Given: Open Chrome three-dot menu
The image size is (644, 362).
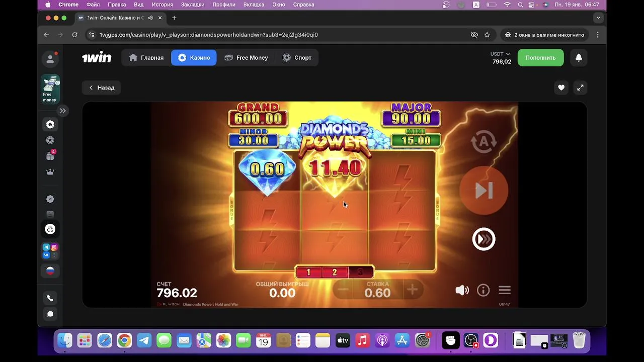Looking at the screenshot, I should (598, 35).
